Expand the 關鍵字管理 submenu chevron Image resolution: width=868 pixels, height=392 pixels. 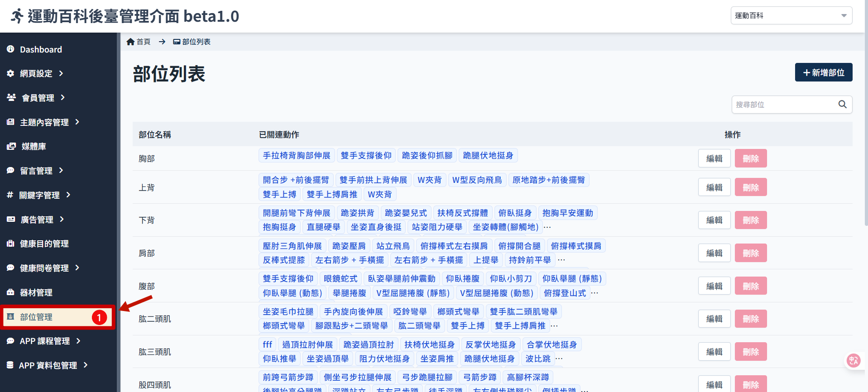point(68,195)
